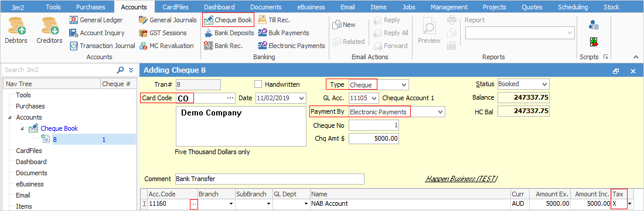Toggle the Handwritten checkbox
This screenshot has height=211, width=644.
[258, 84]
